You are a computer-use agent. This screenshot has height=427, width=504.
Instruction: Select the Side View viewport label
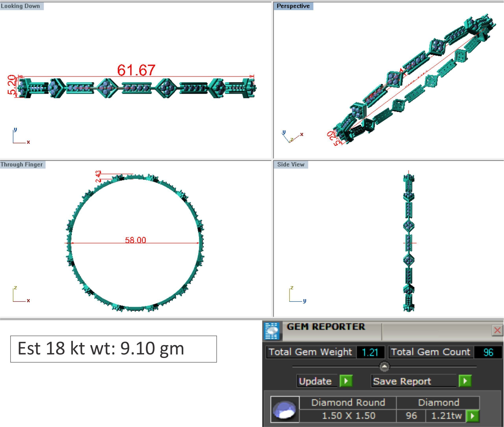[291, 165]
